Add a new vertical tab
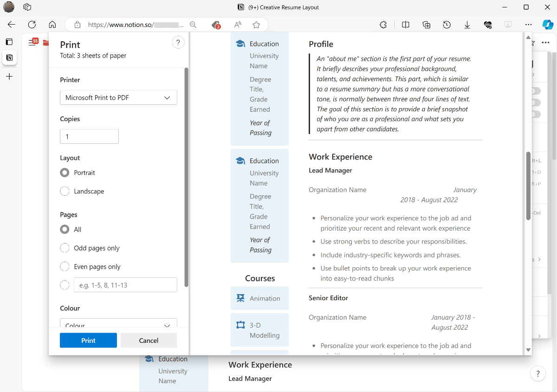Viewport: 557px width, 392px height. click(x=9, y=77)
